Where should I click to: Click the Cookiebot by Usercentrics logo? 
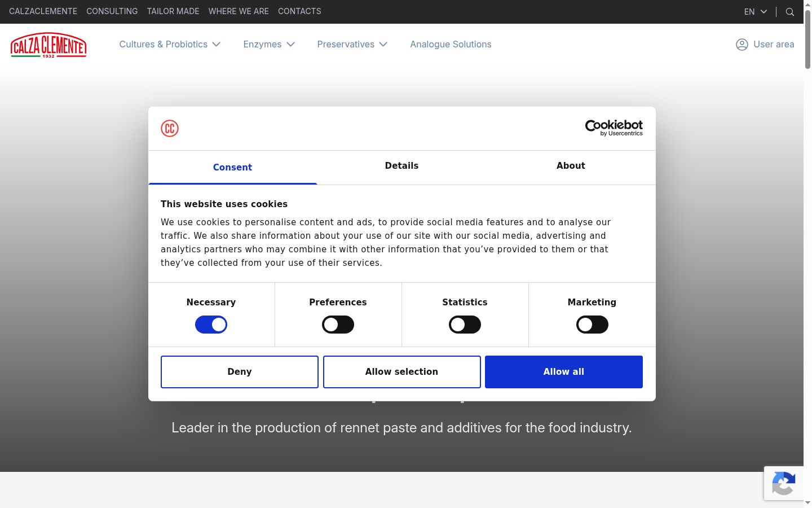[614, 128]
